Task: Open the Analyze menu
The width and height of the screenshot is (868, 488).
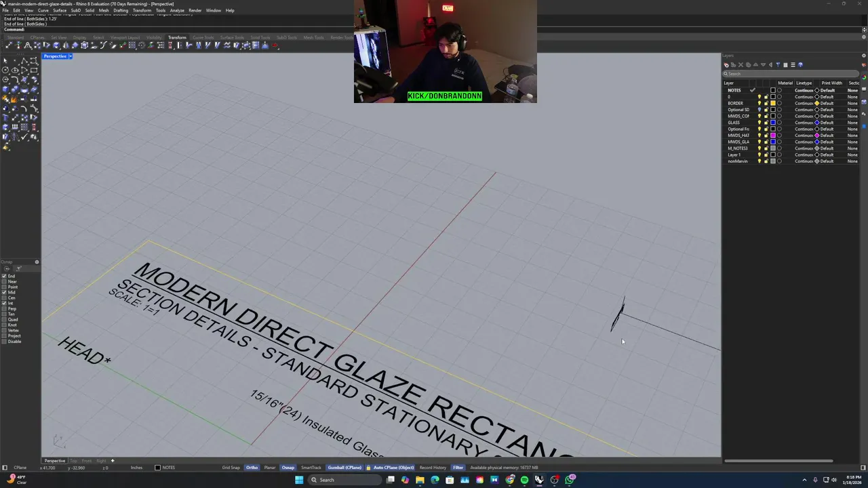Action: tap(177, 10)
